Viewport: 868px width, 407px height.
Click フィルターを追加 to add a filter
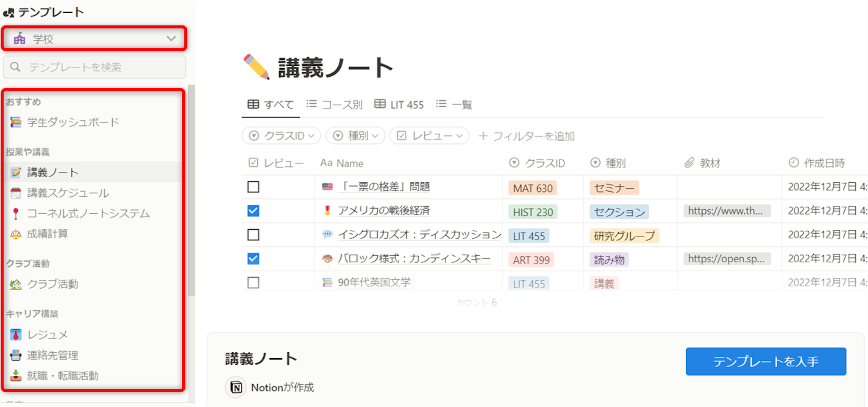pos(526,136)
